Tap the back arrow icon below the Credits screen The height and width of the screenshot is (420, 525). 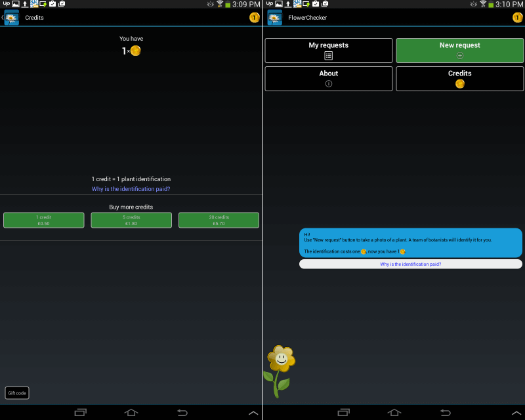pos(182,412)
